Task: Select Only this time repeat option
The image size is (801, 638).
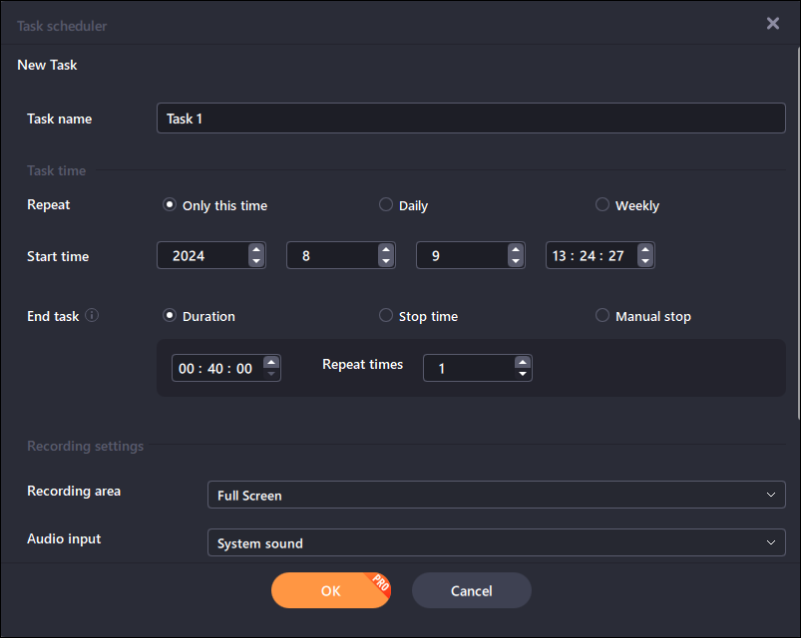Action: [170, 205]
